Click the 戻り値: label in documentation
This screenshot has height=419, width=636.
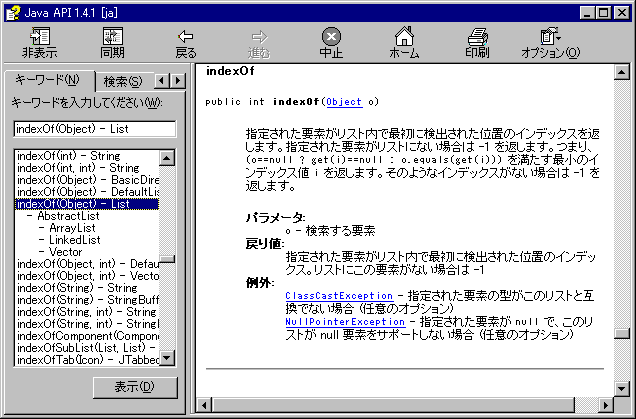coord(265,244)
